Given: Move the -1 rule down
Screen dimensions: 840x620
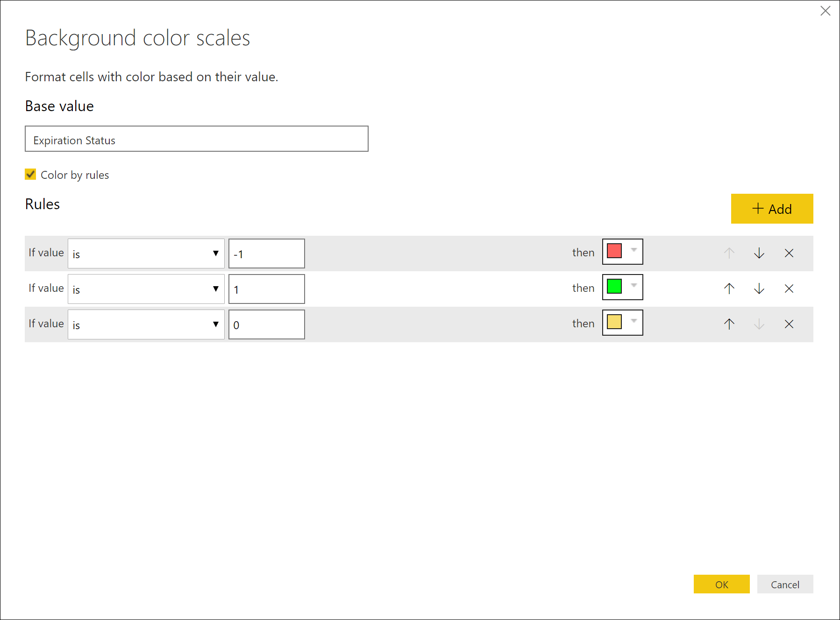Looking at the screenshot, I should pyautogui.click(x=759, y=253).
